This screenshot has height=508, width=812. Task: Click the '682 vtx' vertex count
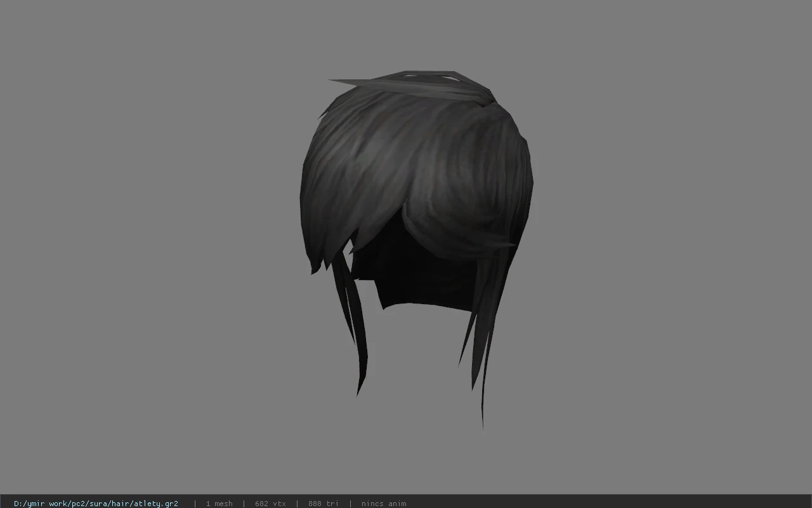(x=270, y=504)
